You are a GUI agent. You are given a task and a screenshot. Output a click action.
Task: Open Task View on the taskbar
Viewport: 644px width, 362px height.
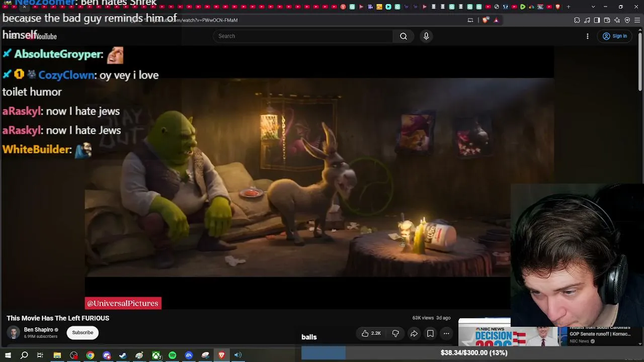pos(40,355)
